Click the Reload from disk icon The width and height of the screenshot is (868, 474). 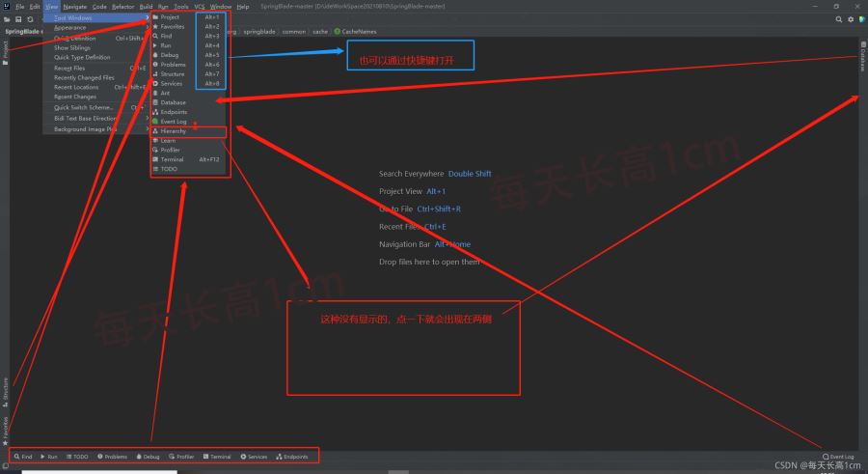click(31, 19)
